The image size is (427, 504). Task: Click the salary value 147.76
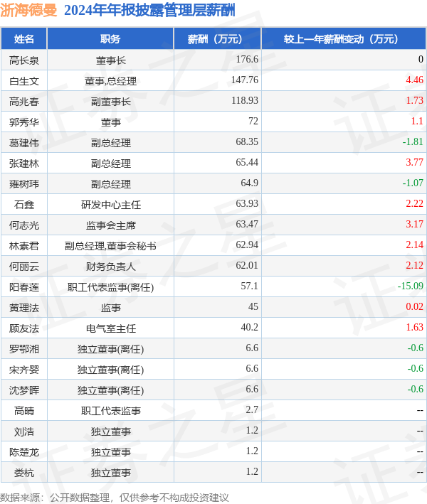245,80
